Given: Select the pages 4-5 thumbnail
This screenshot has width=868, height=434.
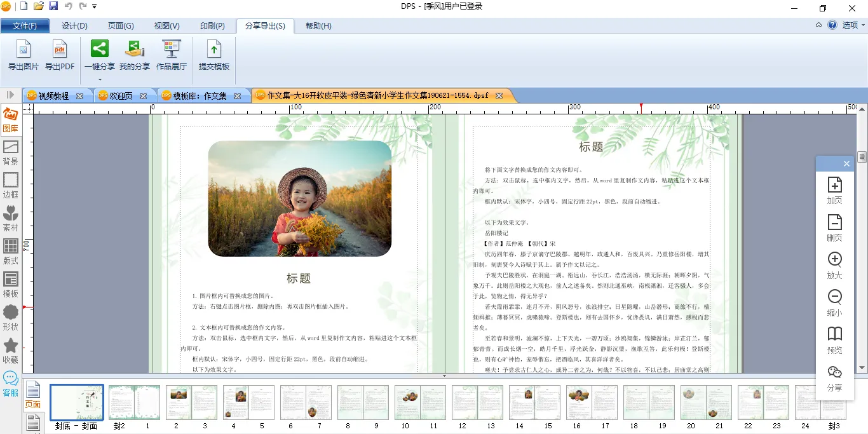Looking at the screenshot, I should (248, 402).
